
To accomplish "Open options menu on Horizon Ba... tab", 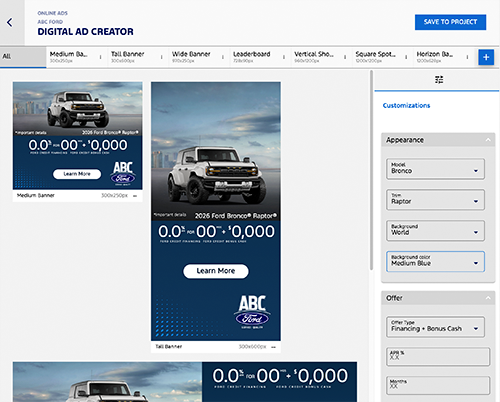I will pyautogui.click(x=467, y=57).
